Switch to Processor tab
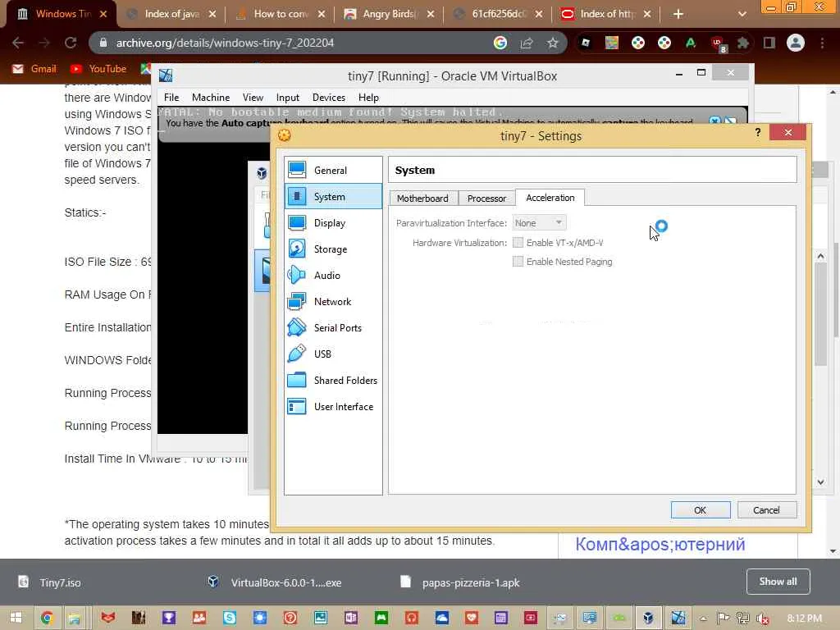Screen dimensions: 840x630 [x=486, y=199]
